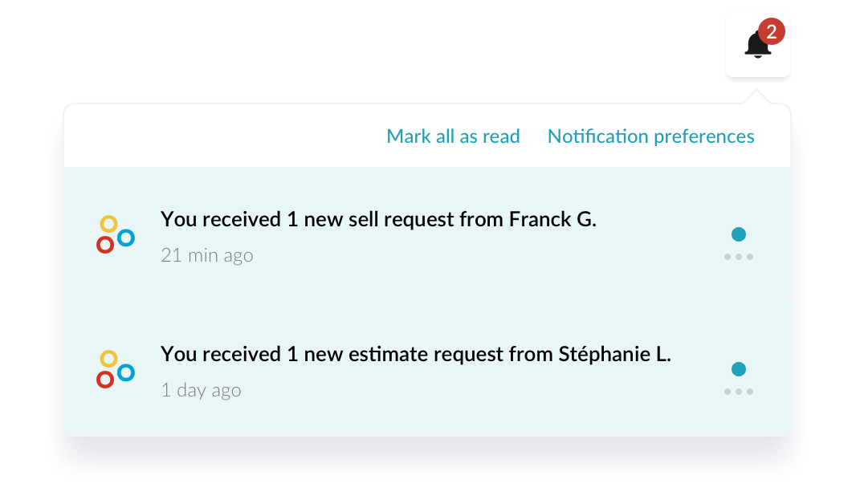Image resolution: width=856 pixels, height=504 pixels.
Task: Click the logo beside Franck G. notification
Action: [x=116, y=234]
